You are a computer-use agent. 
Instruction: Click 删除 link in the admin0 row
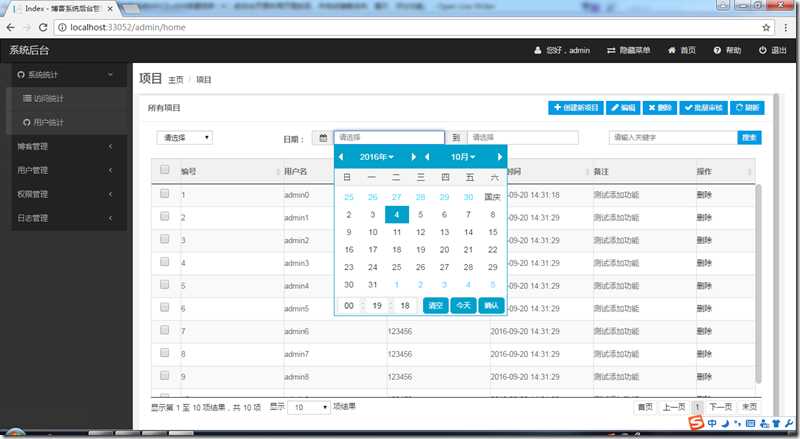click(x=704, y=195)
